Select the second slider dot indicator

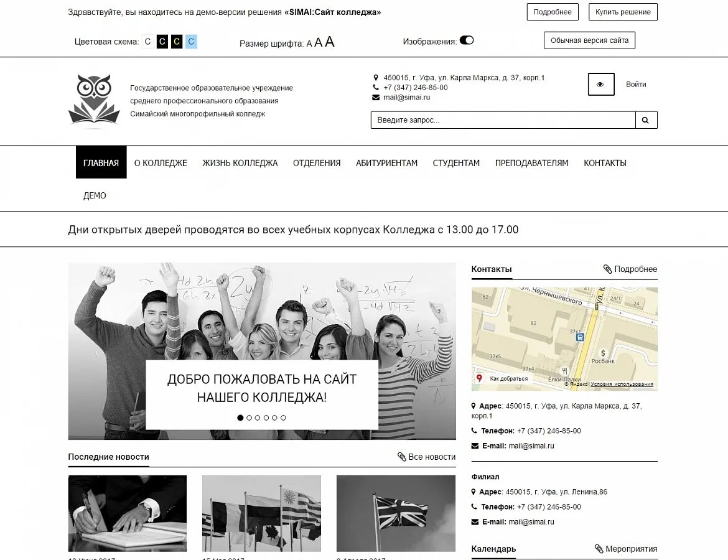click(x=249, y=418)
